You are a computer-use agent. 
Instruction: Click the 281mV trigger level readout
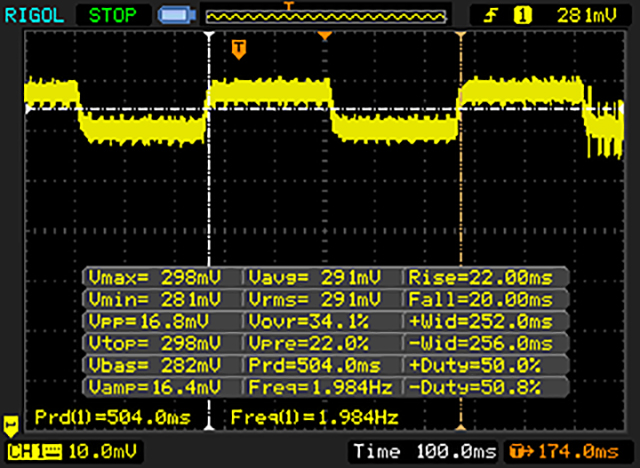click(587, 16)
